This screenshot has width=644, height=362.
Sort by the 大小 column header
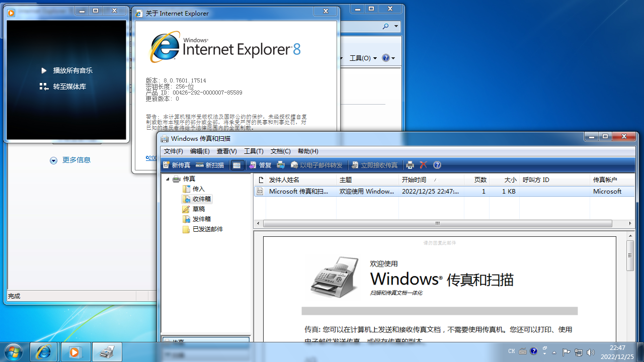[505, 180]
